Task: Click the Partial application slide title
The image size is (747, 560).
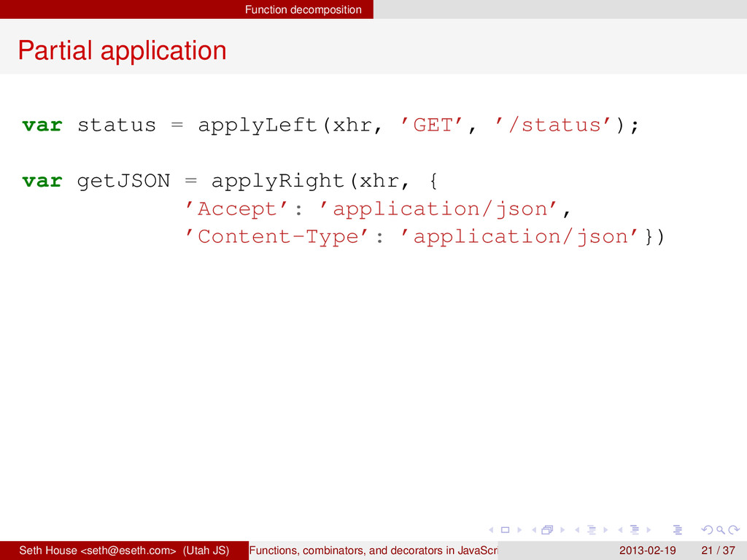Action: pos(123,50)
